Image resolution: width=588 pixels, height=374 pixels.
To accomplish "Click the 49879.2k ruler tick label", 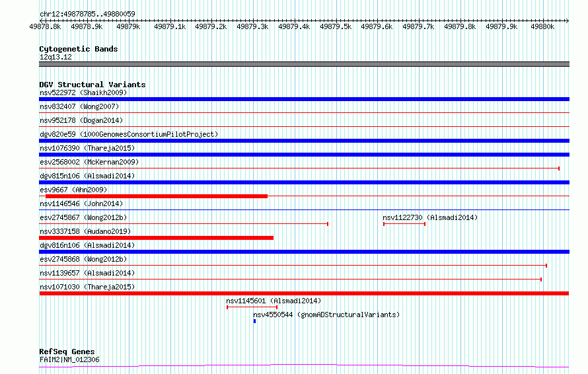I will pyautogui.click(x=211, y=26).
